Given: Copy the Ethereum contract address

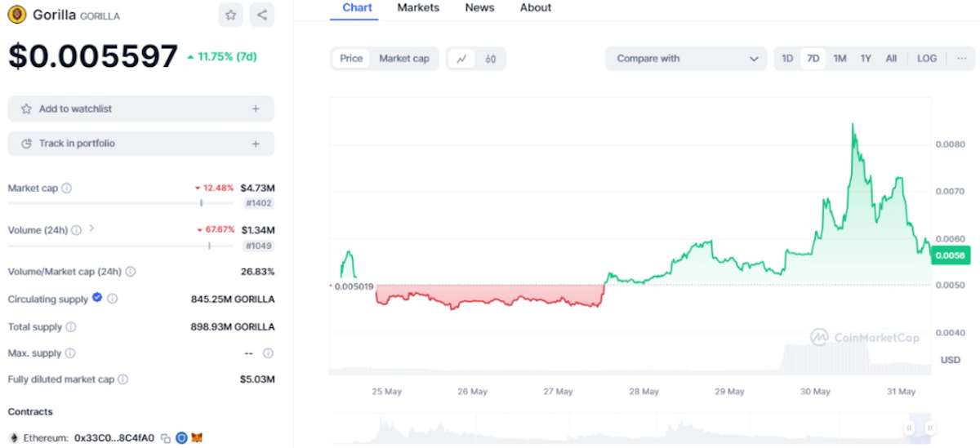Looking at the screenshot, I should click(x=165, y=438).
